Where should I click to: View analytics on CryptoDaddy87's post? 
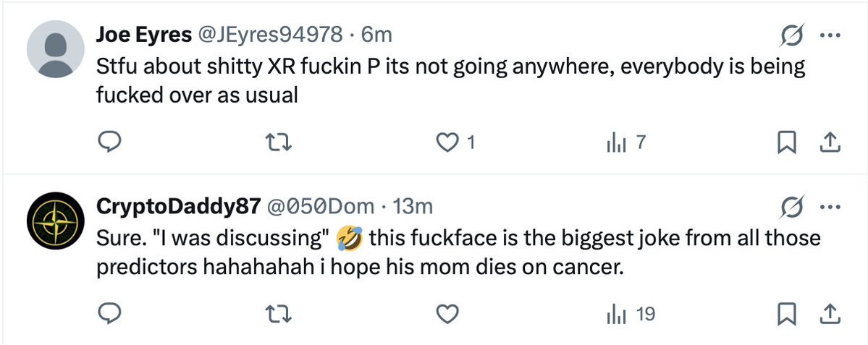[615, 314]
